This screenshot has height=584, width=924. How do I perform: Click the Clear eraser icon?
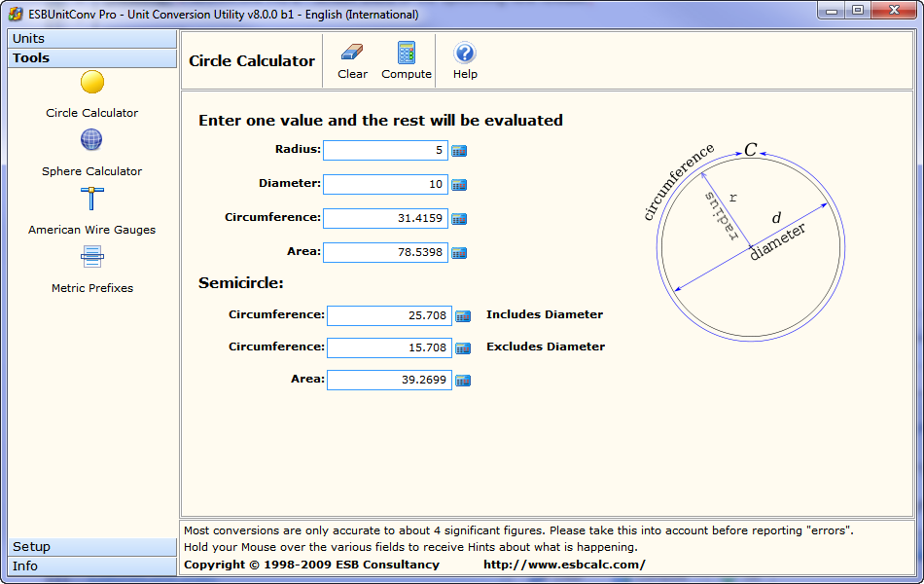pyautogui.click(x=352, y=53)
